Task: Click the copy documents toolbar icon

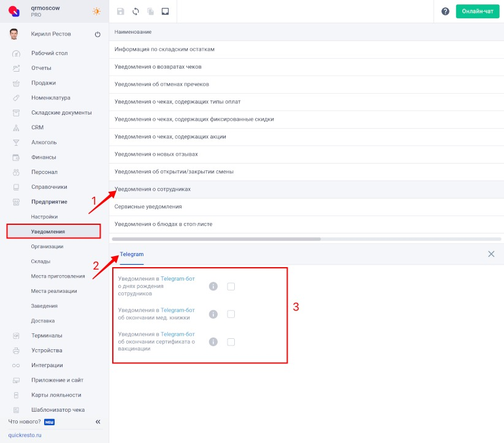Action: pos(150,12)
